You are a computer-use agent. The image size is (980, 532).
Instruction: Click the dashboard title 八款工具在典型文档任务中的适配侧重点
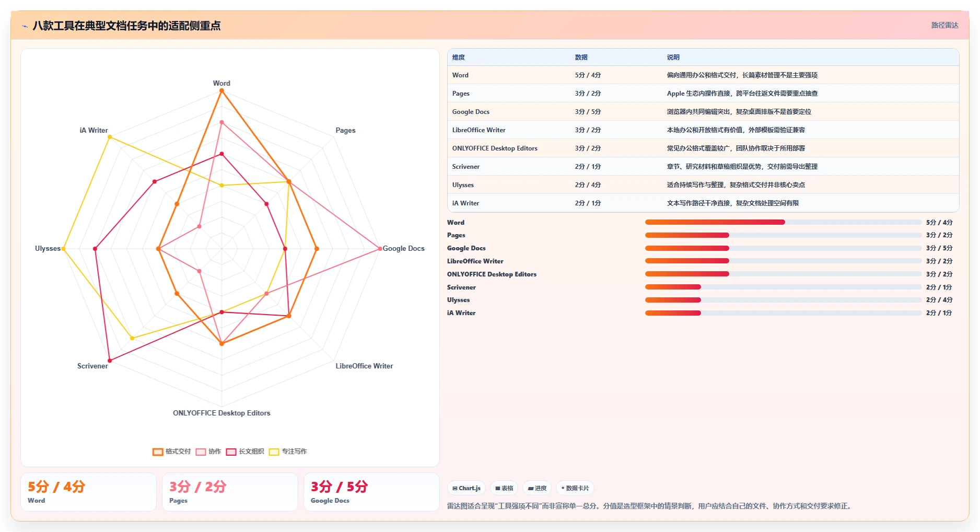point(126,26)
